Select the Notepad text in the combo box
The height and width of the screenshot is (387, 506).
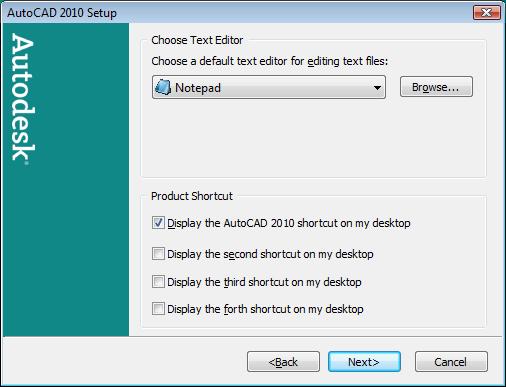(198, 88)
